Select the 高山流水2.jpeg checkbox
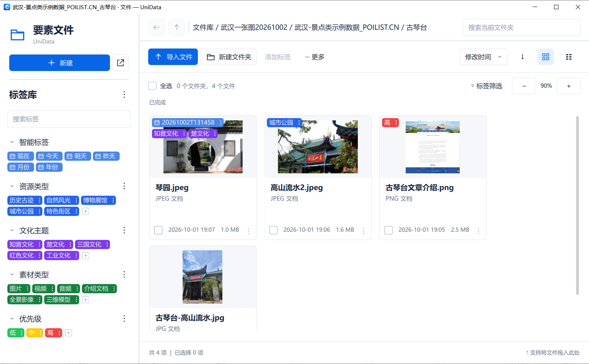The height and width of the screenshot is (364, 589). click(x=274, y=230)
